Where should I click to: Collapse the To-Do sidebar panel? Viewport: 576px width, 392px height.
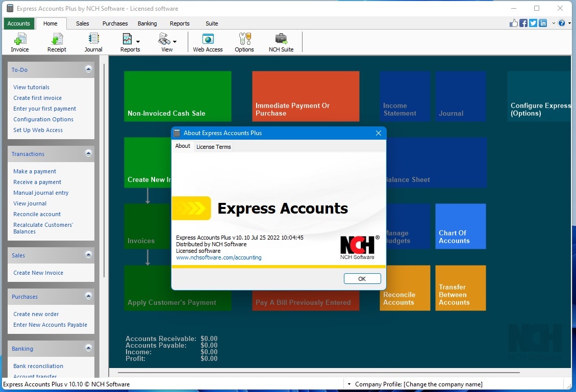pos(88,69)
